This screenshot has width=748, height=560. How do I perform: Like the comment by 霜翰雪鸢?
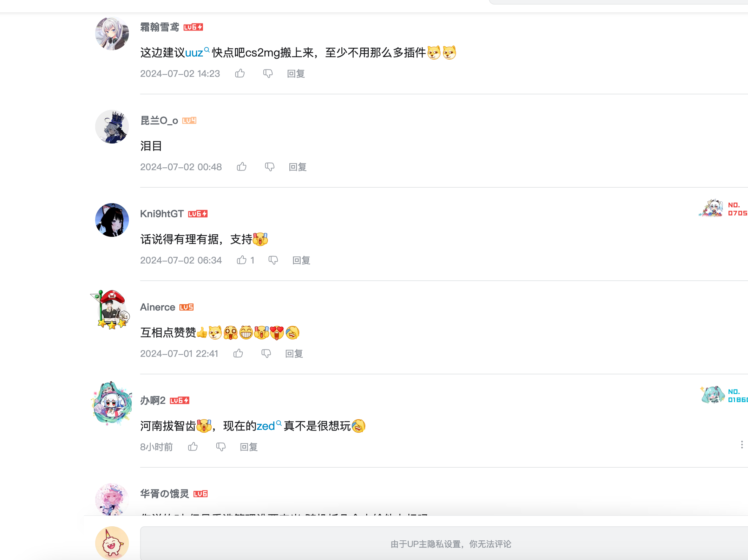click(x=240, y=73)
